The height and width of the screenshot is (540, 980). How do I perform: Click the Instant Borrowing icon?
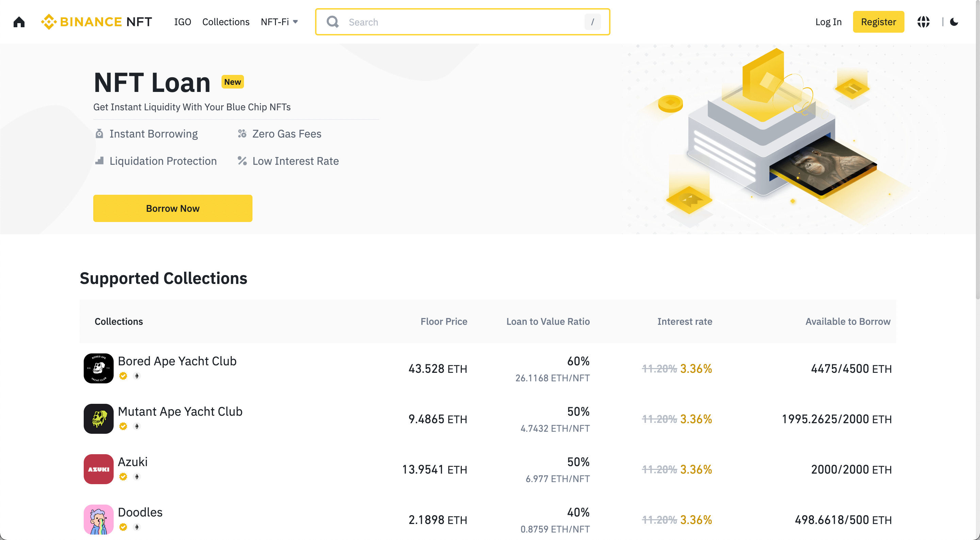pos(99,133)
